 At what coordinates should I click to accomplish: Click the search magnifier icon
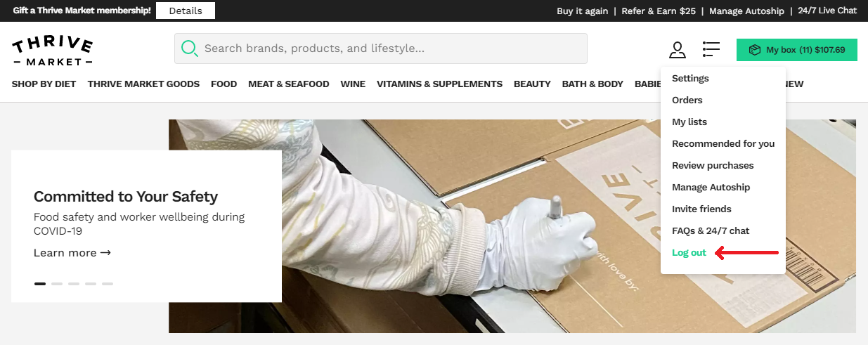(x=189, y=48)
